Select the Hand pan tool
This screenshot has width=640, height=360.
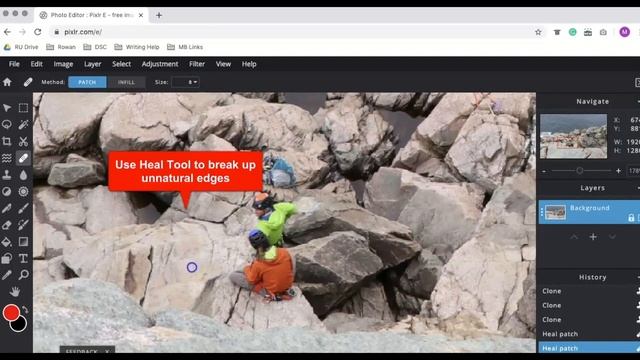15,291
